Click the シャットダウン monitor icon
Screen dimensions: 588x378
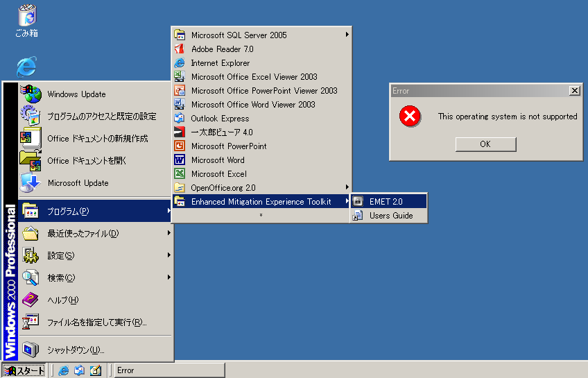coord(31,350)
